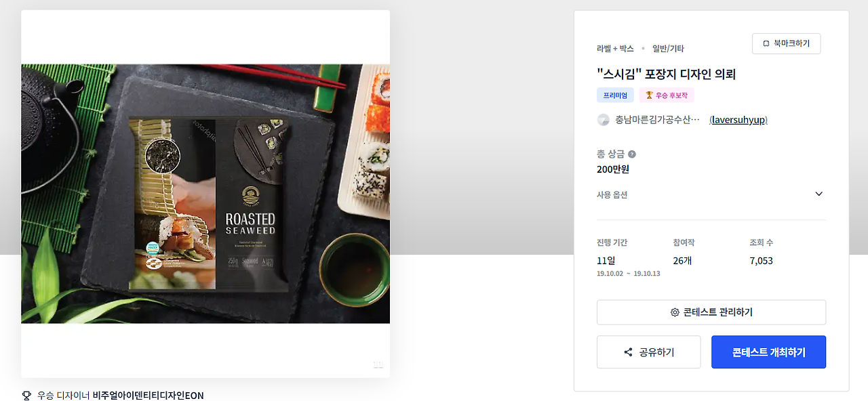Click the gear icon in 콘테스트 관리하기
868x401 pixels.
point(675,312)
